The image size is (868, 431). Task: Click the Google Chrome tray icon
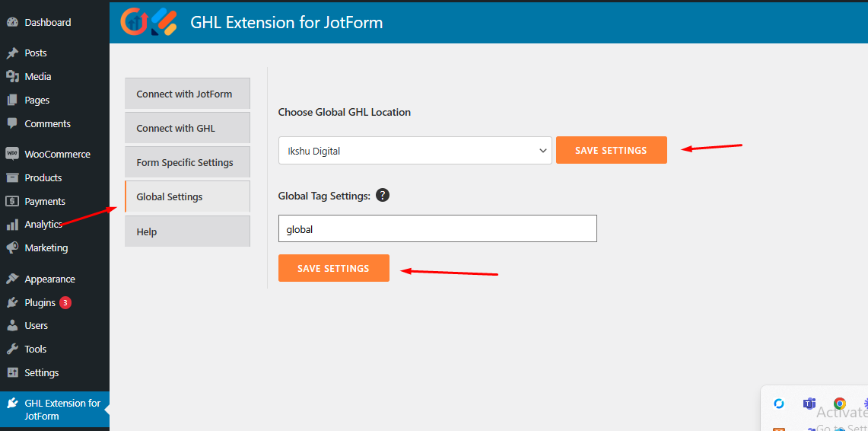(839, 404)
